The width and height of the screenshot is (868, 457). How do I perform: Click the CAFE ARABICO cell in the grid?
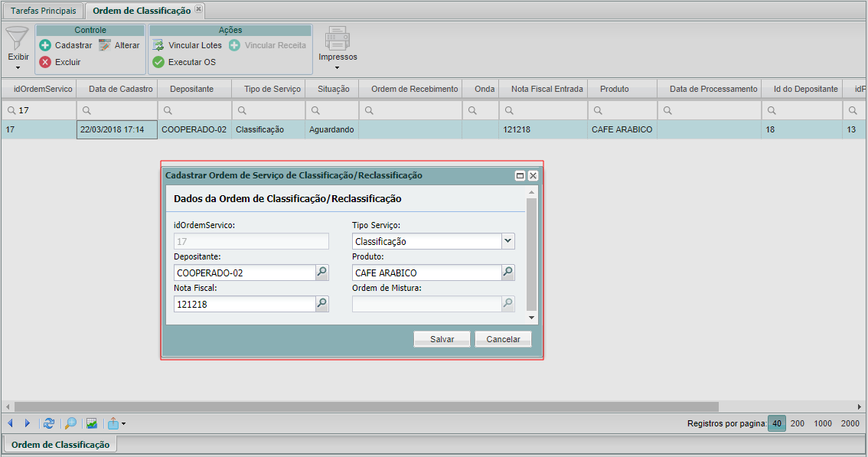[622, 129]
